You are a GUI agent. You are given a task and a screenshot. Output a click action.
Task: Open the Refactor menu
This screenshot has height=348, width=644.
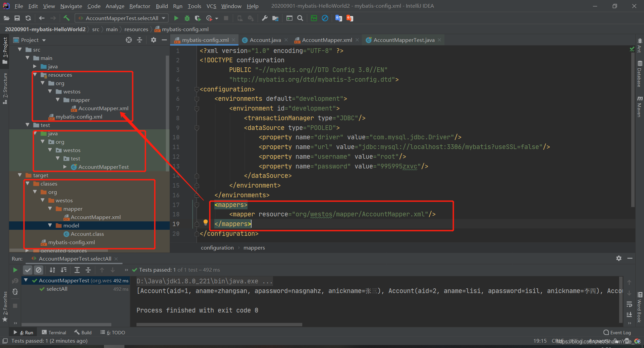140,6
